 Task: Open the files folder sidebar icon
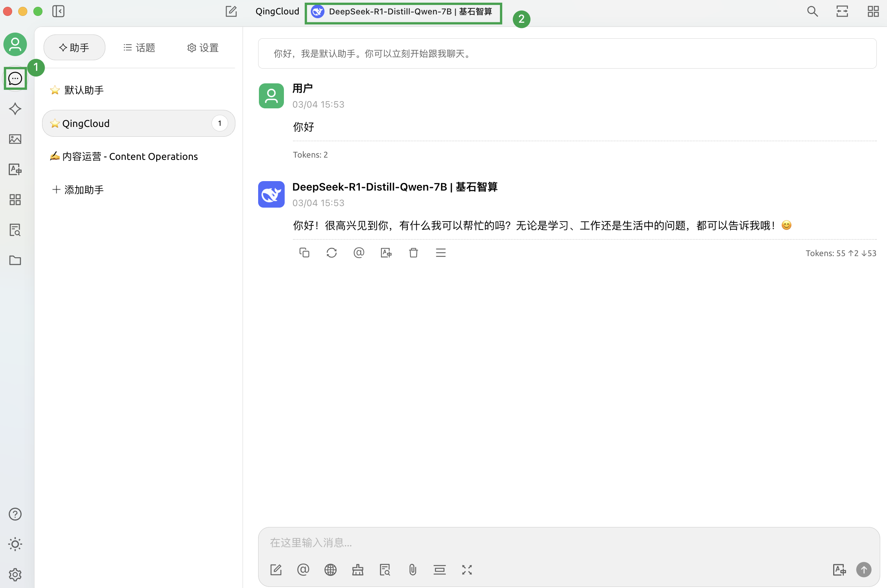pyautogui.click(x=15, y=260)
